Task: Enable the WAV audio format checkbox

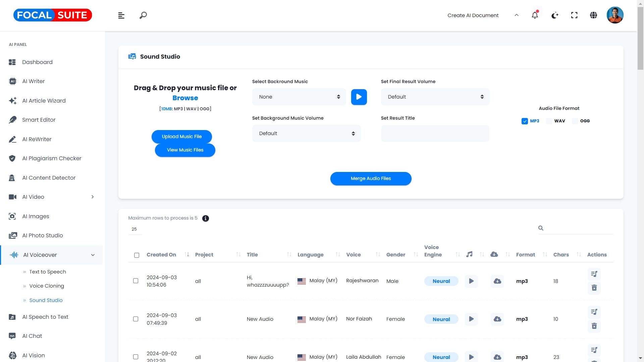Action: pyautogui.click(x=549, y=121)
